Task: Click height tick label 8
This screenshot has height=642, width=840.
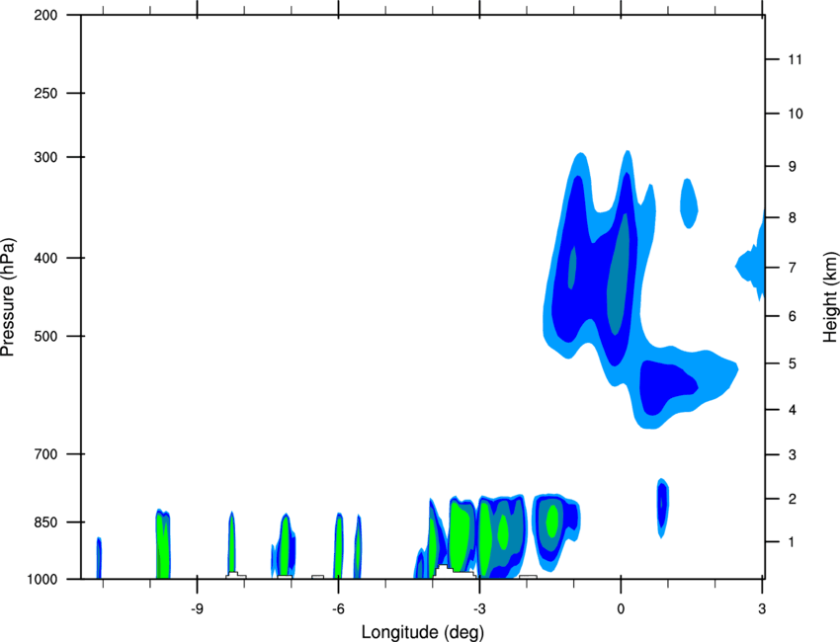Action: [793, 218]
